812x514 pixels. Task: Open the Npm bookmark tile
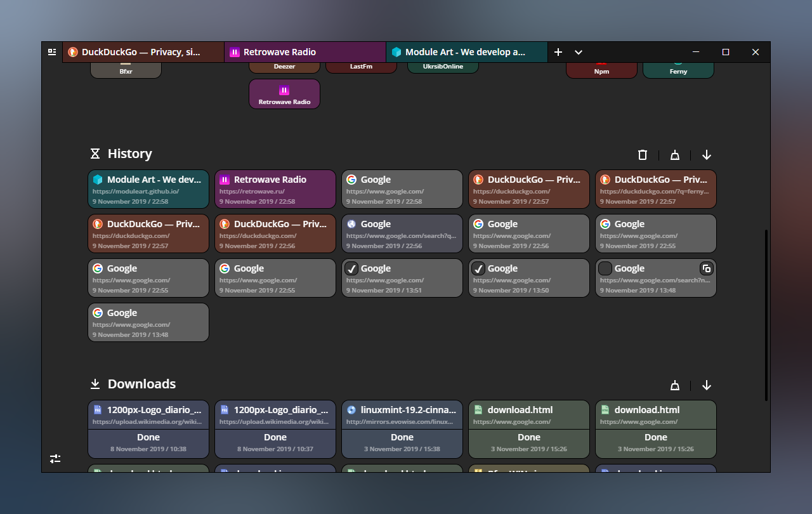pos(601,70)
